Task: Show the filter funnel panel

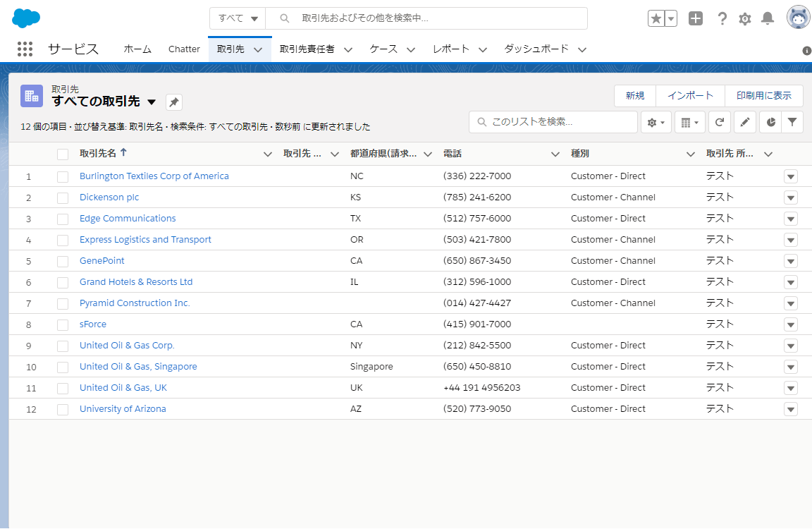Action: (792, 122)
